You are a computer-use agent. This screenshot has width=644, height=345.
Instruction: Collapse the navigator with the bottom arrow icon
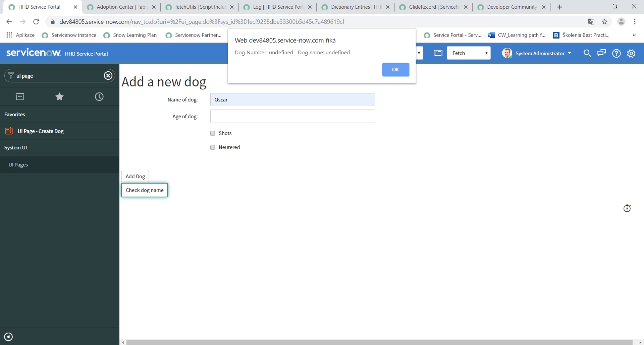(x=8, y=337)
